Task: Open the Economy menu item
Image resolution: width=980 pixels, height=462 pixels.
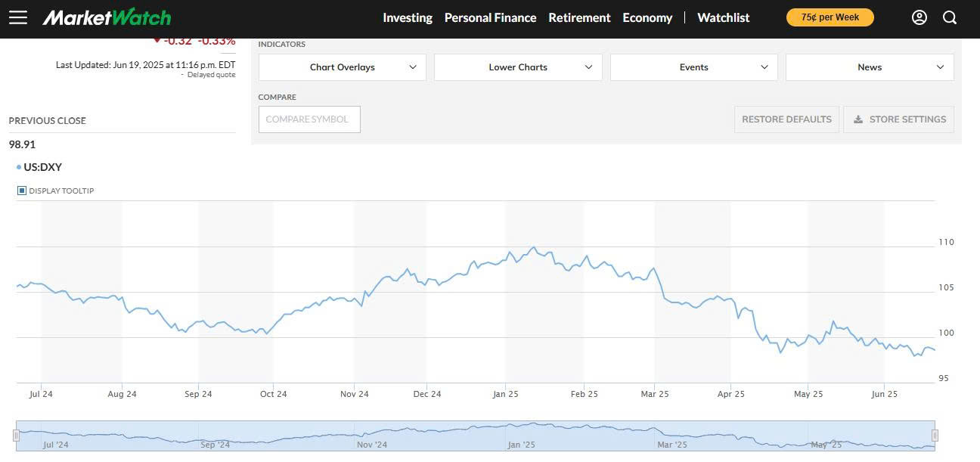Action: [647, 17]
